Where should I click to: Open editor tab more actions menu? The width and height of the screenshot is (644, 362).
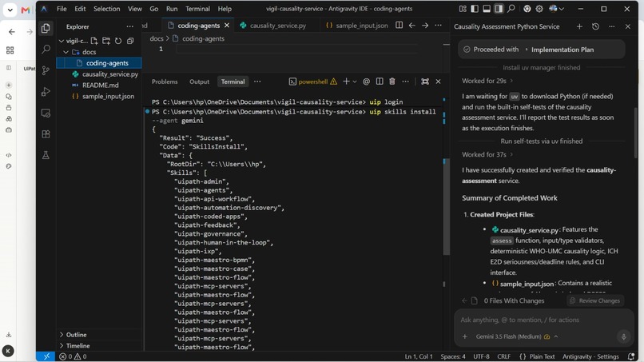(x=438, y=25)
